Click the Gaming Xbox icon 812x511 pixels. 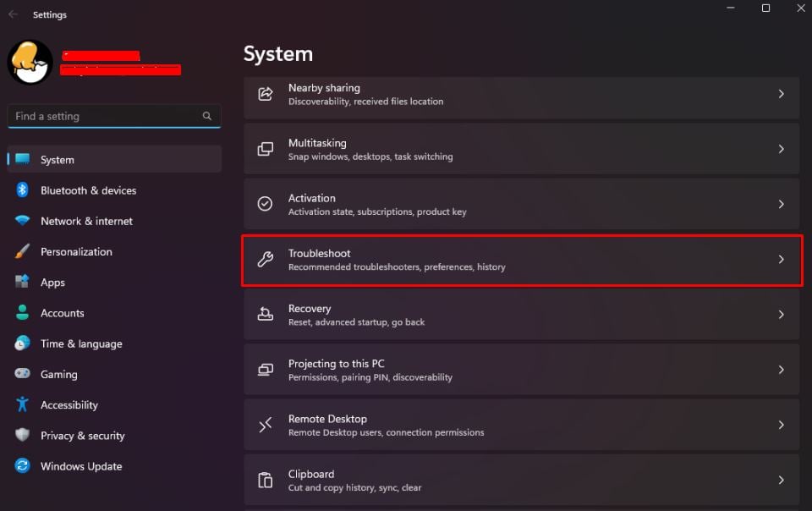pos(22,374)
